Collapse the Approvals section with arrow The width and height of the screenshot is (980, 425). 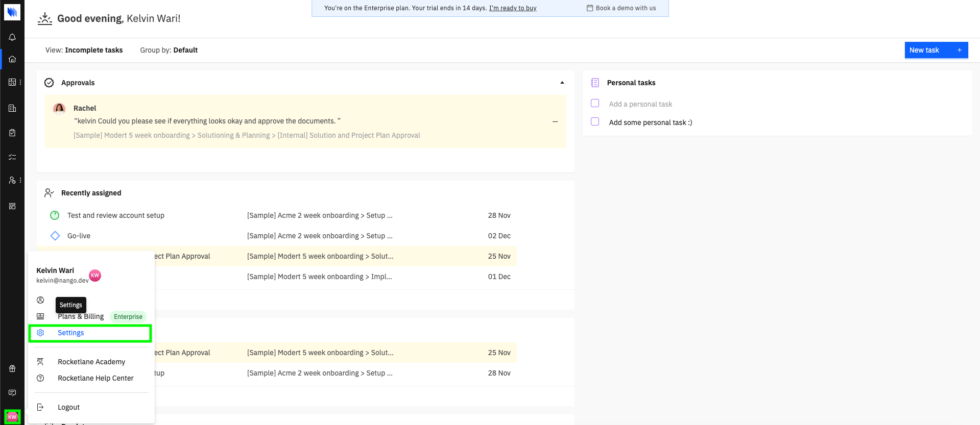tap(562, 83)
